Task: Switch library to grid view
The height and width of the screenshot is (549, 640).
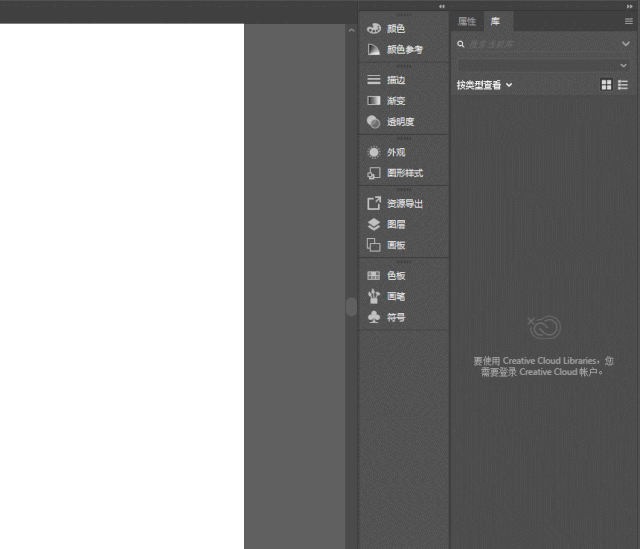Action: tap(607, 84)
